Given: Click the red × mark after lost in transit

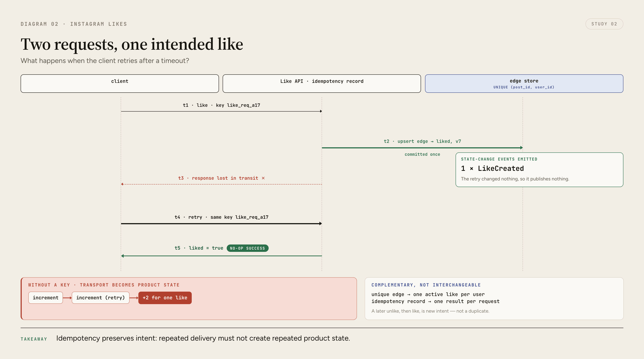Looking at the screenshot, I should (263, 178).
